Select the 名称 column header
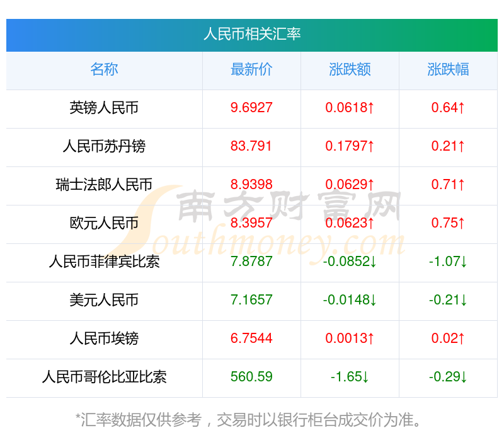Screen dimensions: 504x440 click(104, 69)
